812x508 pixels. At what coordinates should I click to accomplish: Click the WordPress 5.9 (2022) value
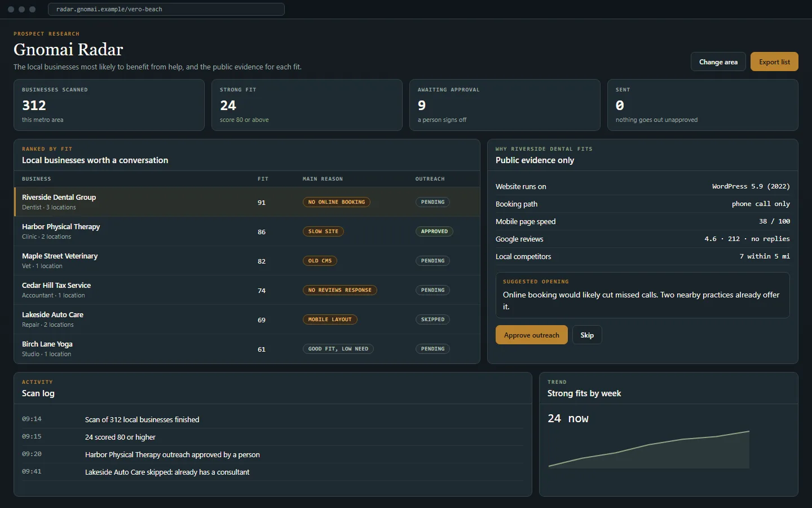pyautogui.click(x=751, y=186)
